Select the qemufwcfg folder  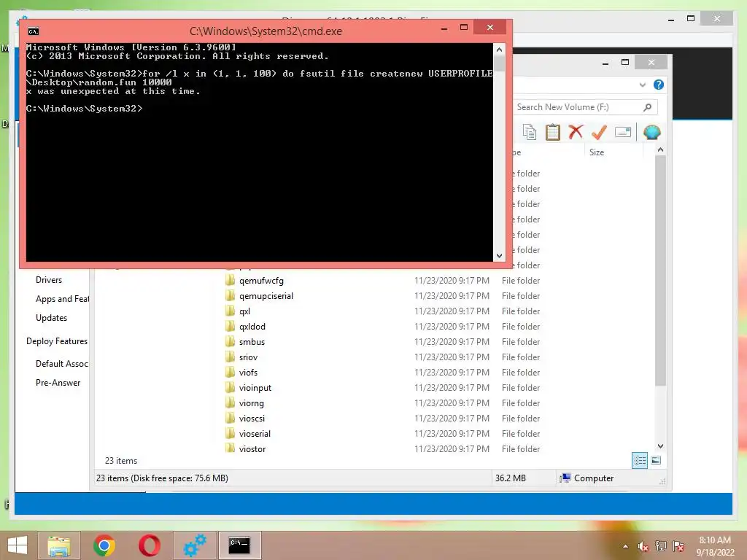point(261,281)
